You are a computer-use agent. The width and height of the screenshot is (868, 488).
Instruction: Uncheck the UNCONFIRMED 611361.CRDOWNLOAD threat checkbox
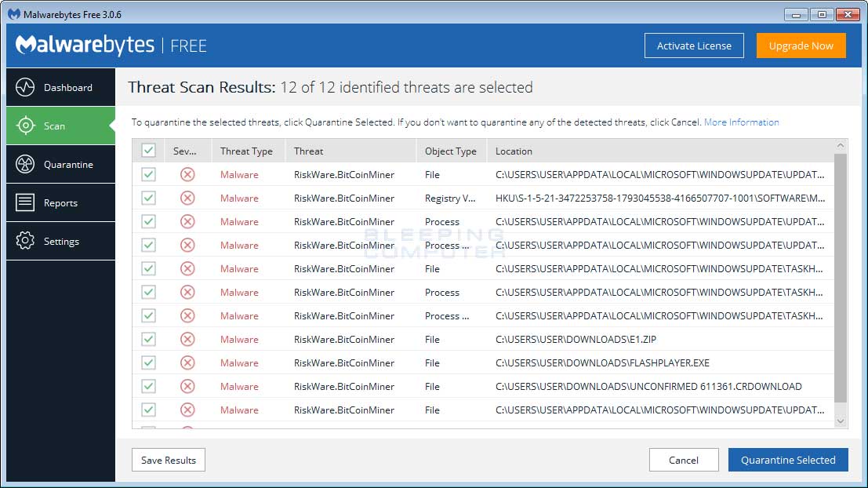coord(148,386)
